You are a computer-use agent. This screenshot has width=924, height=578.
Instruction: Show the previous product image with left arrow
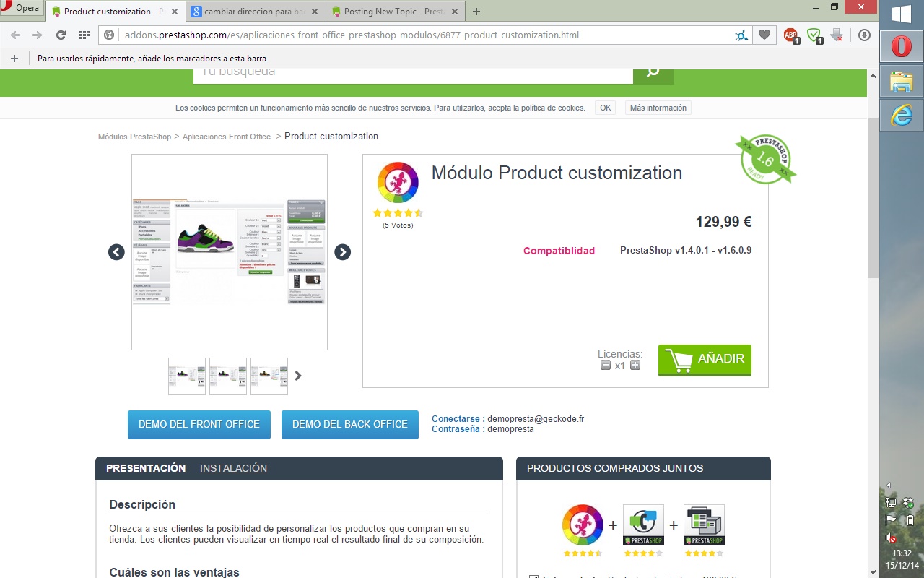(116, 252)
